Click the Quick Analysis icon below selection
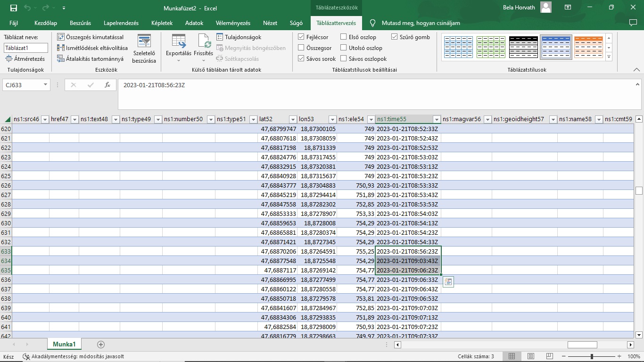This screenshot has height=362, width=644. pyautogui.click(x=448, y=282)
